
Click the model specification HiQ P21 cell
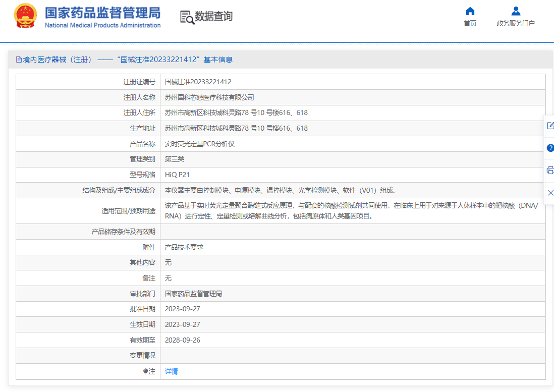[178, 175]
